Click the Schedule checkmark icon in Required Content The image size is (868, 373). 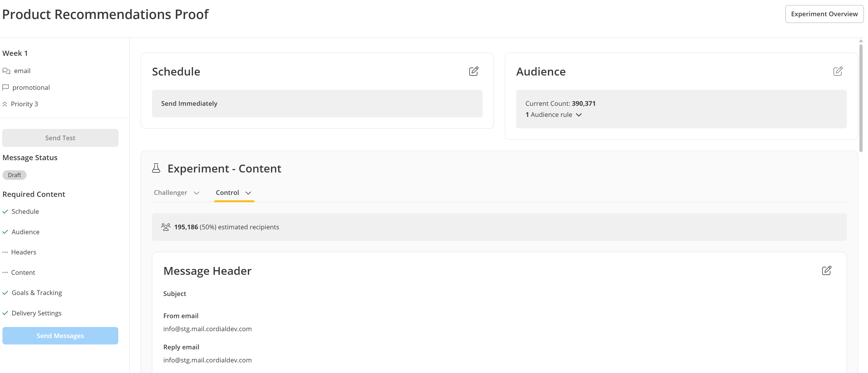[5, 212]
